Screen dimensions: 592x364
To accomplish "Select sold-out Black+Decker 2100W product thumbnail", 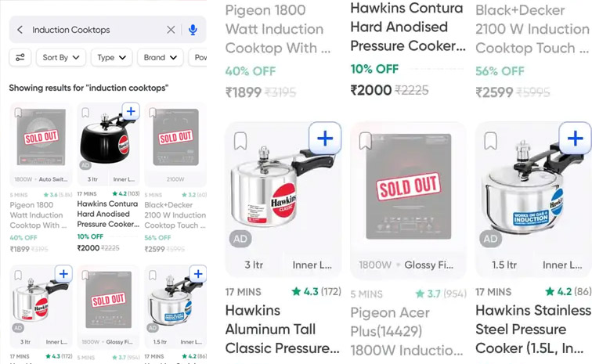I will tap(175, 137).
